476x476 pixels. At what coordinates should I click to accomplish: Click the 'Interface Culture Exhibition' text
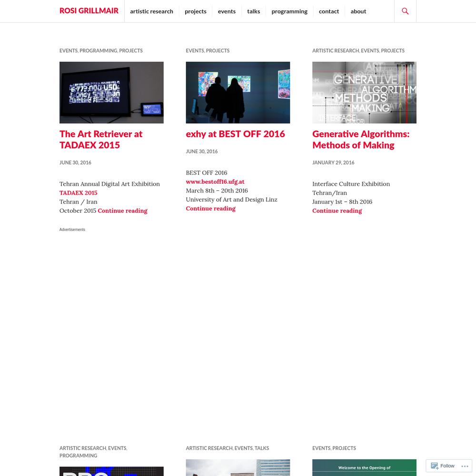[x=351, y=184]
